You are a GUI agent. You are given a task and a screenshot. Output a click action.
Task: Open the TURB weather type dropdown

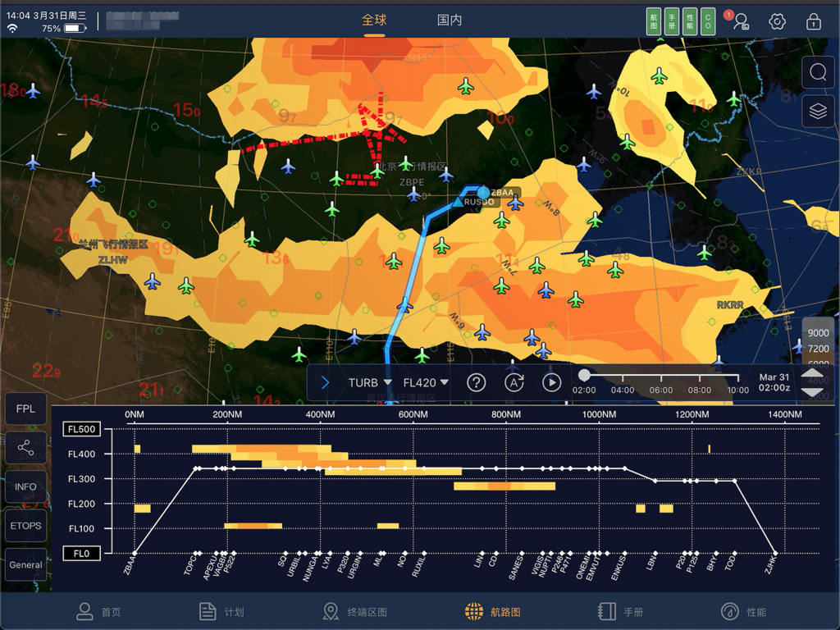(367, 382)
